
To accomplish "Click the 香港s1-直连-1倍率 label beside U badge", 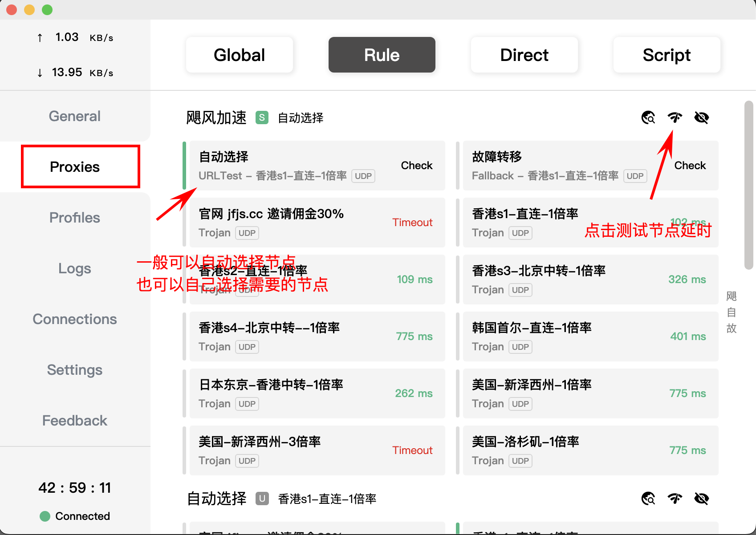I will click(x=327, y=499).
